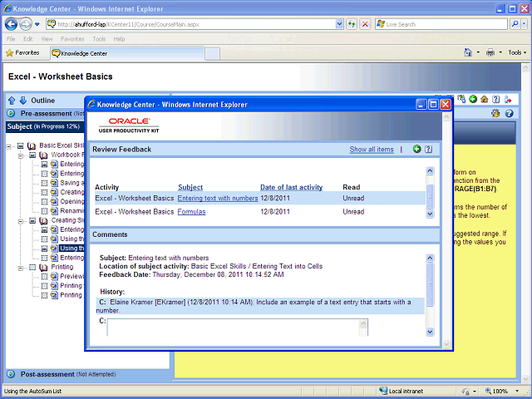Start the Post-assessment via its play icon
Viewport: 532px width, 399px height.
11,374
